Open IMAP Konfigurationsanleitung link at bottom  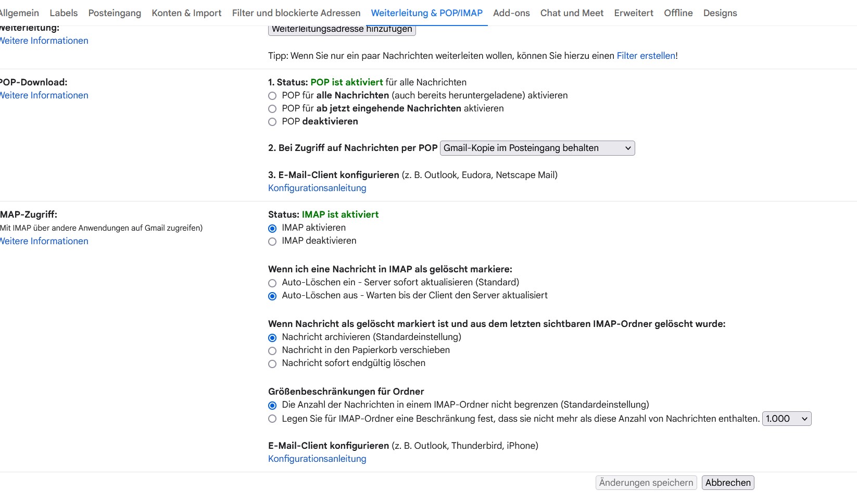click(317, 459)
